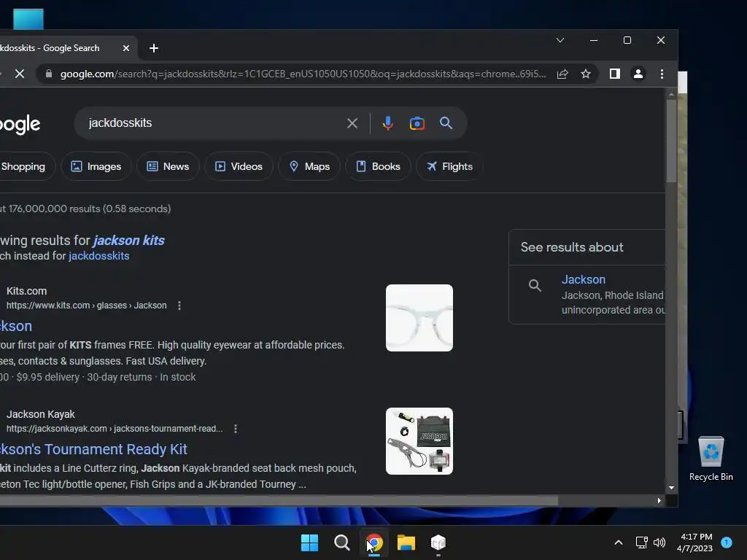
Task: Open the suggested 'jackson kits' link
Action: [128, 241]
